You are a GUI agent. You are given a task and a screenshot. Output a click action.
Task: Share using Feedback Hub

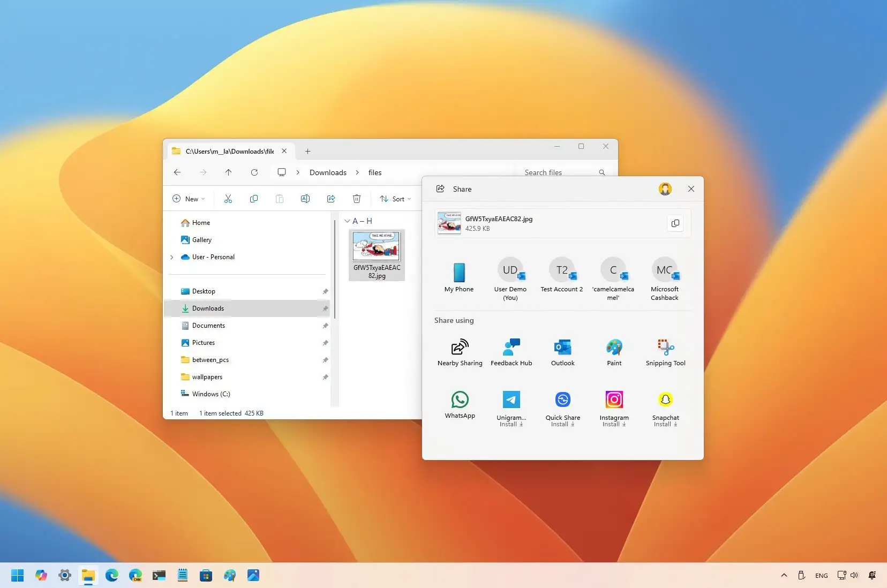pyautogui.click(x=511, y=352)
